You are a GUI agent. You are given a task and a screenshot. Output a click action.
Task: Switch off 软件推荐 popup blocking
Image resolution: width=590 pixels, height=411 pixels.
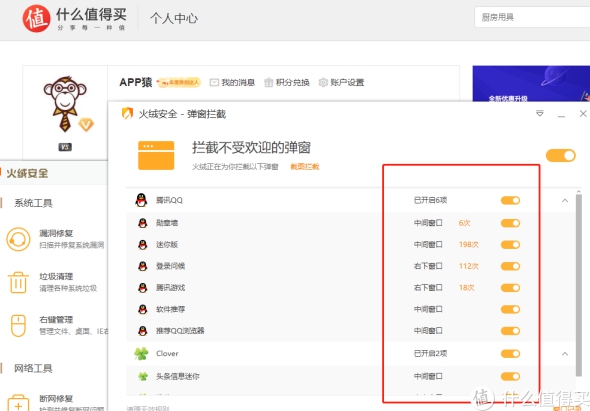click(510, 309)
